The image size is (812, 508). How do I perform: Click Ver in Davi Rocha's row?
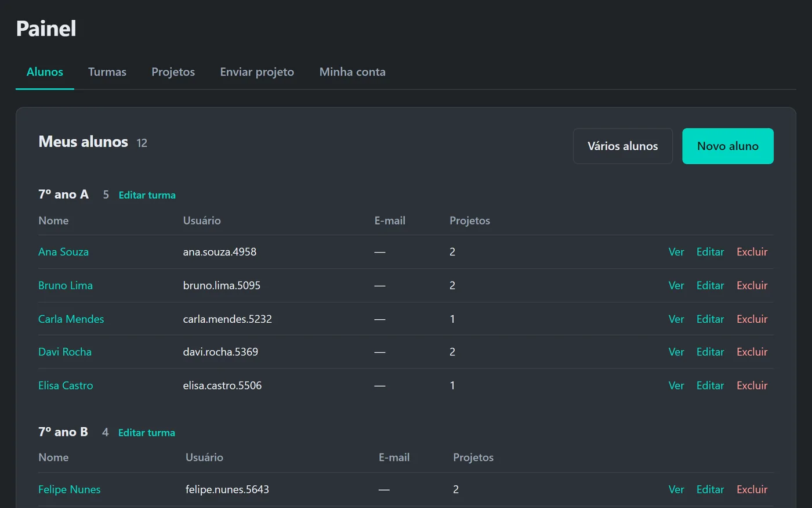tap(676, 352)
